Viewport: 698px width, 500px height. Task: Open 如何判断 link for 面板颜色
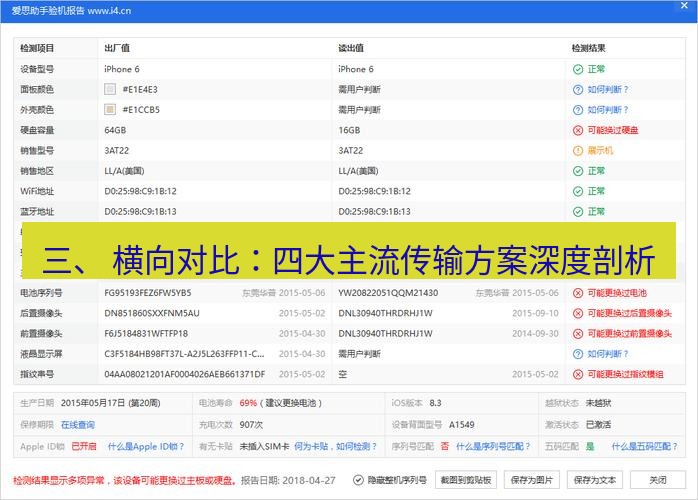pos(608,89)
